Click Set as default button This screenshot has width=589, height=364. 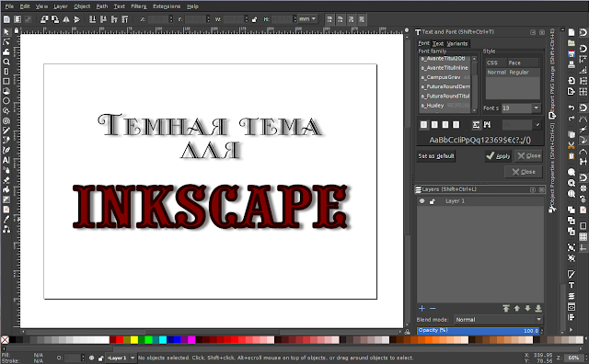436,156
